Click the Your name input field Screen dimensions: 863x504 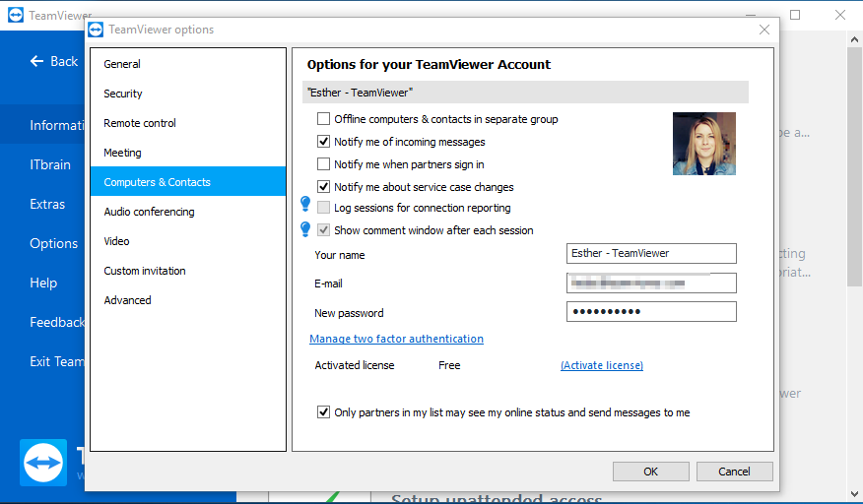tap(651, 254)
